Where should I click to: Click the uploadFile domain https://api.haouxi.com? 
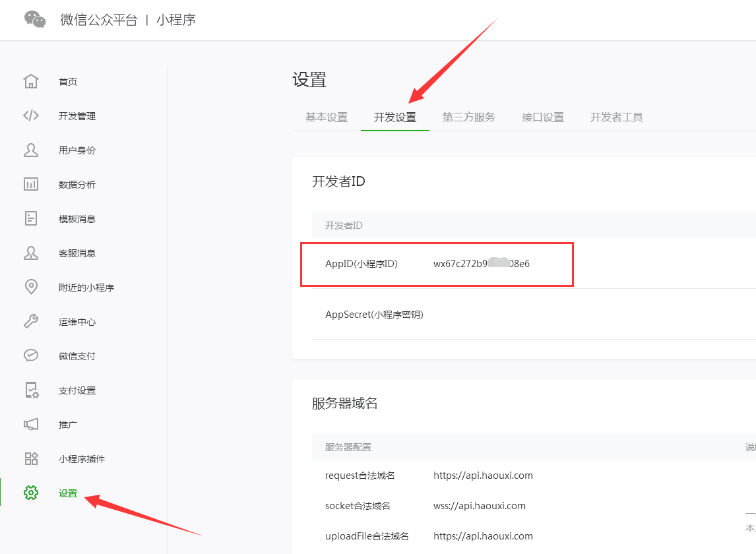483,536
